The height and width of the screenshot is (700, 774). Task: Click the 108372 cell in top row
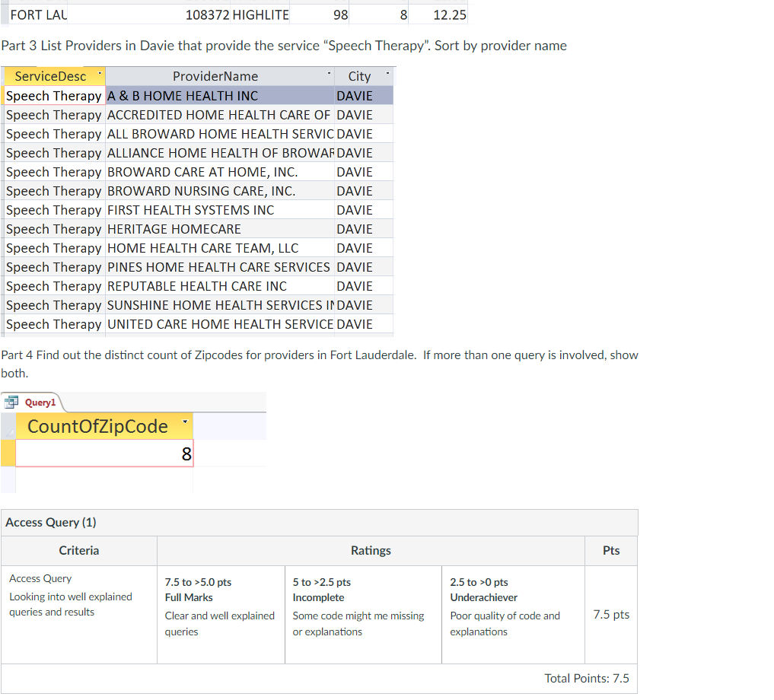[150, 14]
